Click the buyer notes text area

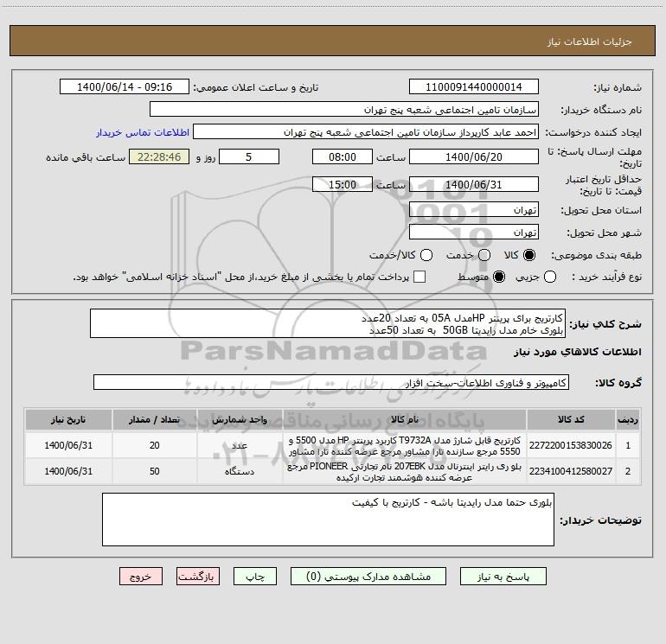(328, 520)
